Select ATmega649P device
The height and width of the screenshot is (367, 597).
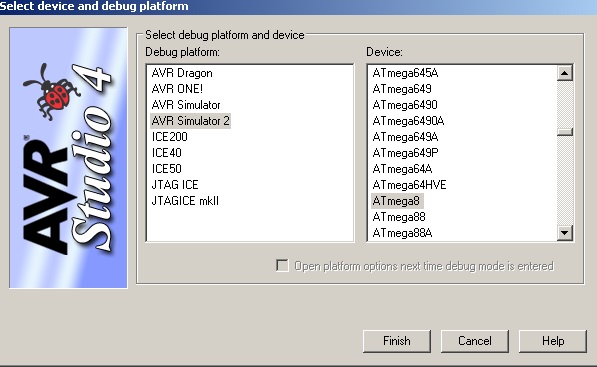coord(405,153)
